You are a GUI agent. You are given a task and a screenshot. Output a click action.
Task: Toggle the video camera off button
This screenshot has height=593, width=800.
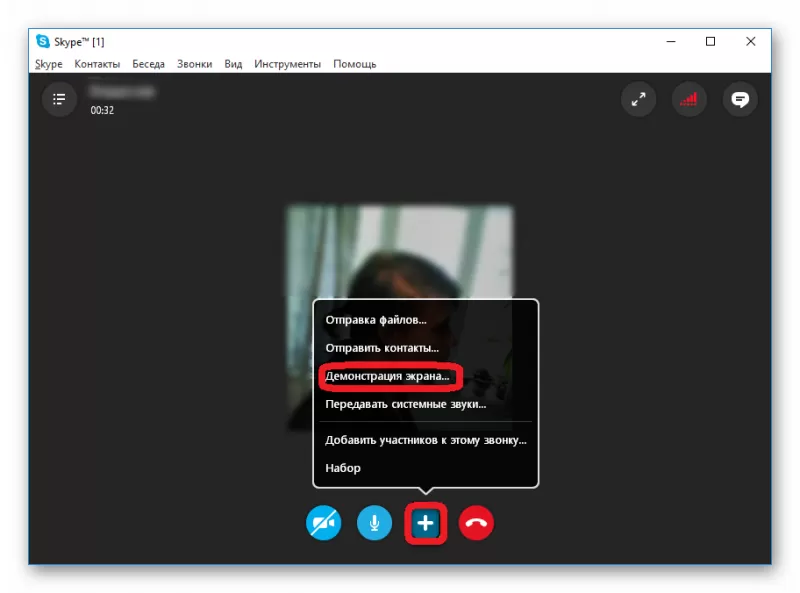(323, 523)
